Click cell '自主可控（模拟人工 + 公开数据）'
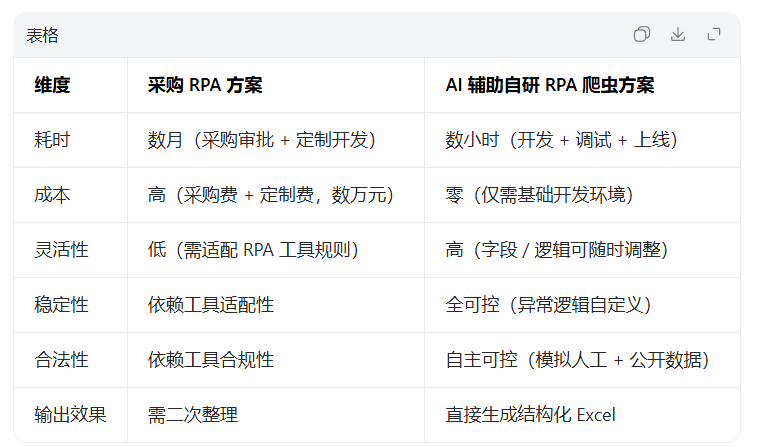This screenshot has height=447, width=780. click(x=578, y=359)
